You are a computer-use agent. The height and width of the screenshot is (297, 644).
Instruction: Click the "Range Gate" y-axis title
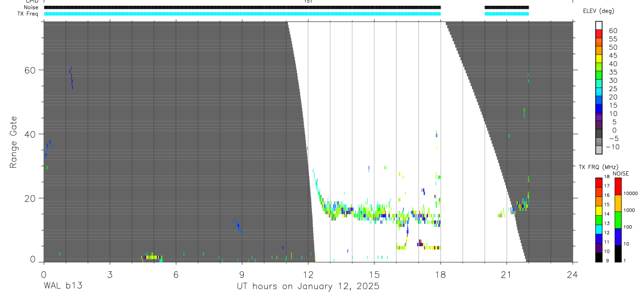(x=14, y=142)
